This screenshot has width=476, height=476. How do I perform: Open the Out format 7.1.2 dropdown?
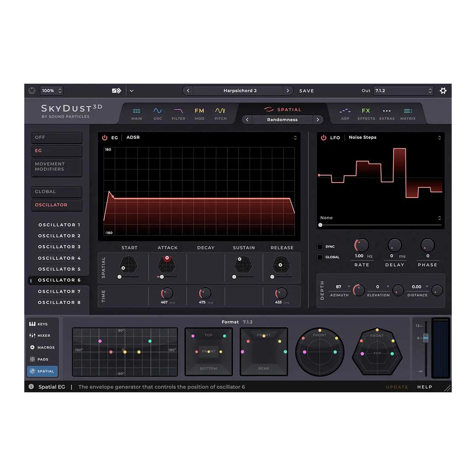tap(403, 90)
